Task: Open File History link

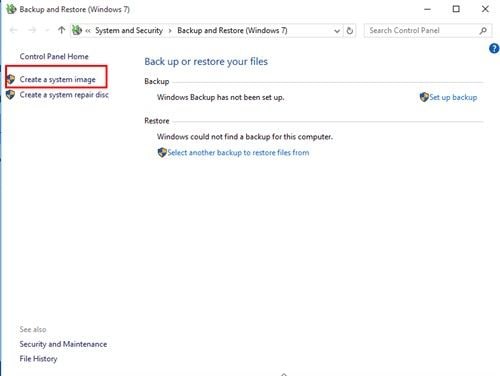Action: pyautogui.click(x=38, y=359)
